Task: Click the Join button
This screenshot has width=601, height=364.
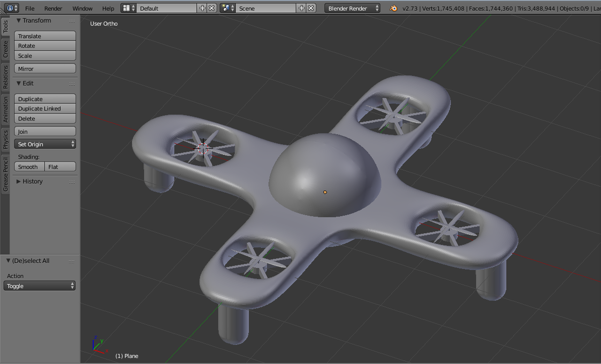Action: click(45, 131)
